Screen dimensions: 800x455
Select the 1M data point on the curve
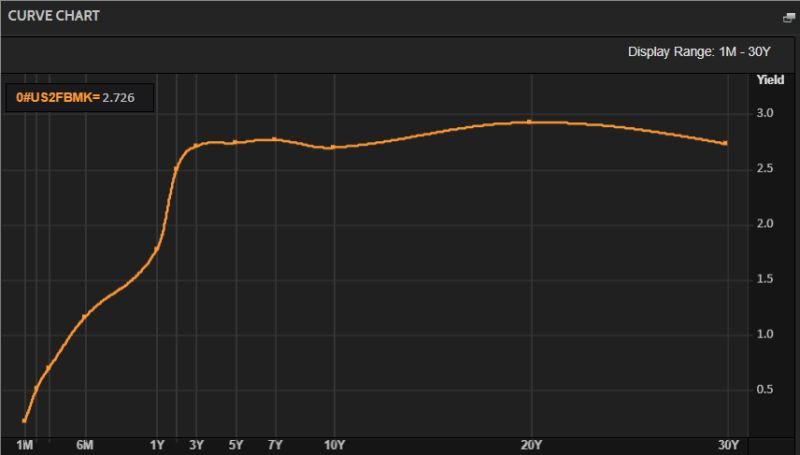tap(24, 421)
